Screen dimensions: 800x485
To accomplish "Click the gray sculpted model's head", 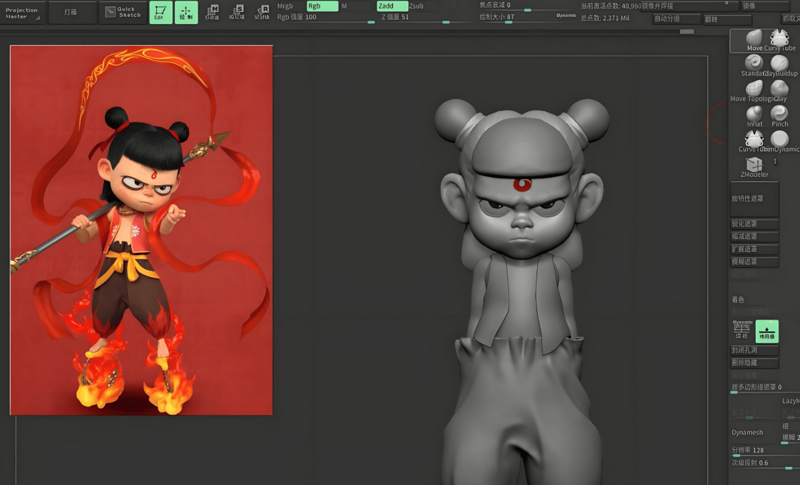I will tap(521, 178).
